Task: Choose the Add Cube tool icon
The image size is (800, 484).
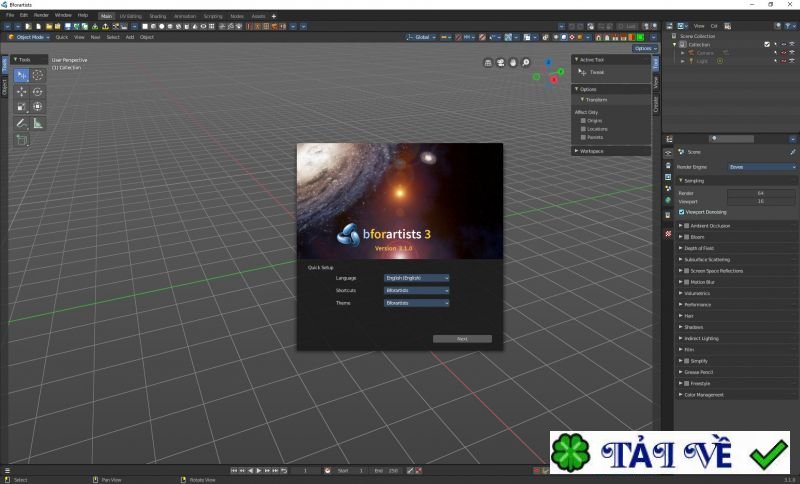Action: coord(22,140)
